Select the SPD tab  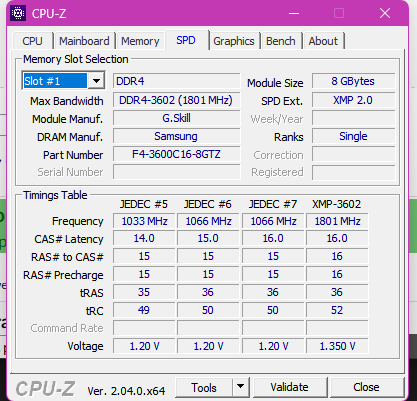click(x=186, y=40)
